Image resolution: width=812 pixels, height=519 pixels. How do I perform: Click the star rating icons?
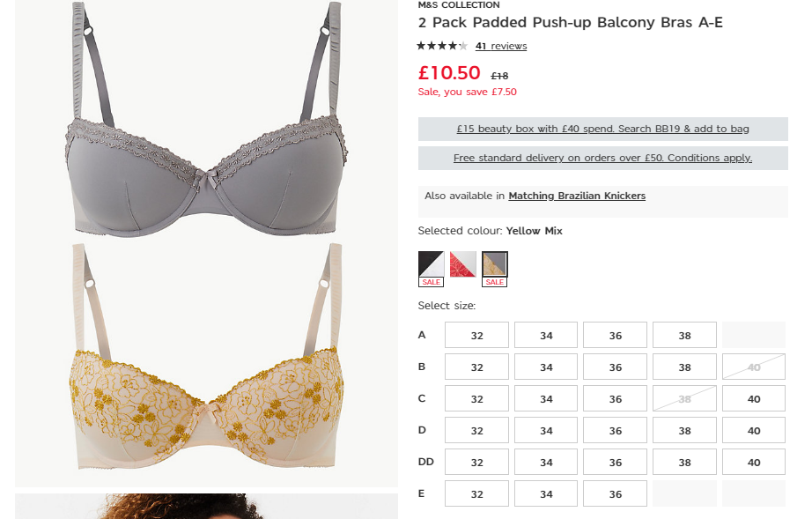tap(442, 46)
